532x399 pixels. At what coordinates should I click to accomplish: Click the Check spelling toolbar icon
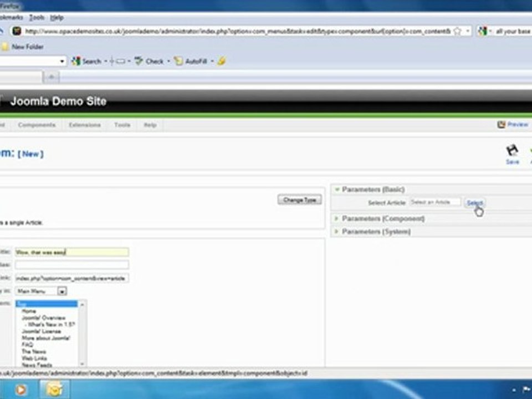(x=139, y=61)
